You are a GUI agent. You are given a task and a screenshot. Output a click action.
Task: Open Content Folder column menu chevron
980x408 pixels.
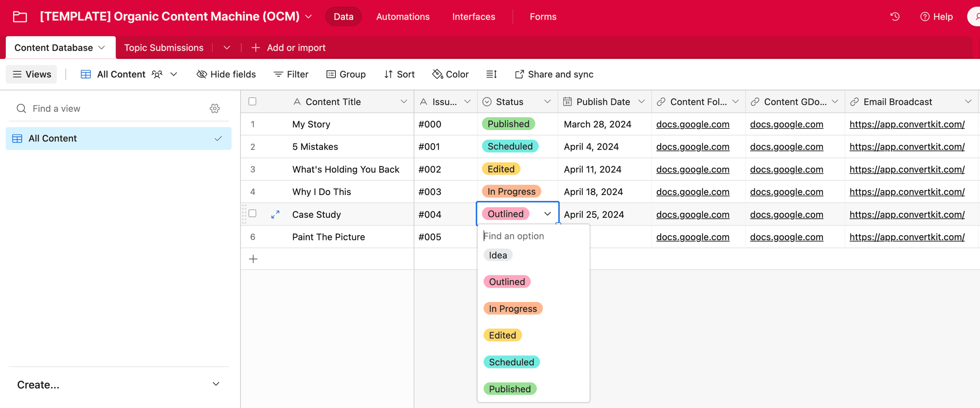pyautogui.click(x=735, y=102)
